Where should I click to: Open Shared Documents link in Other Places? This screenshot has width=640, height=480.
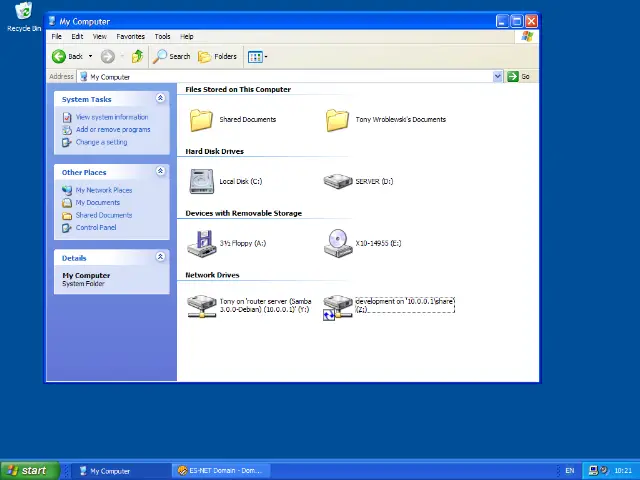104,215
